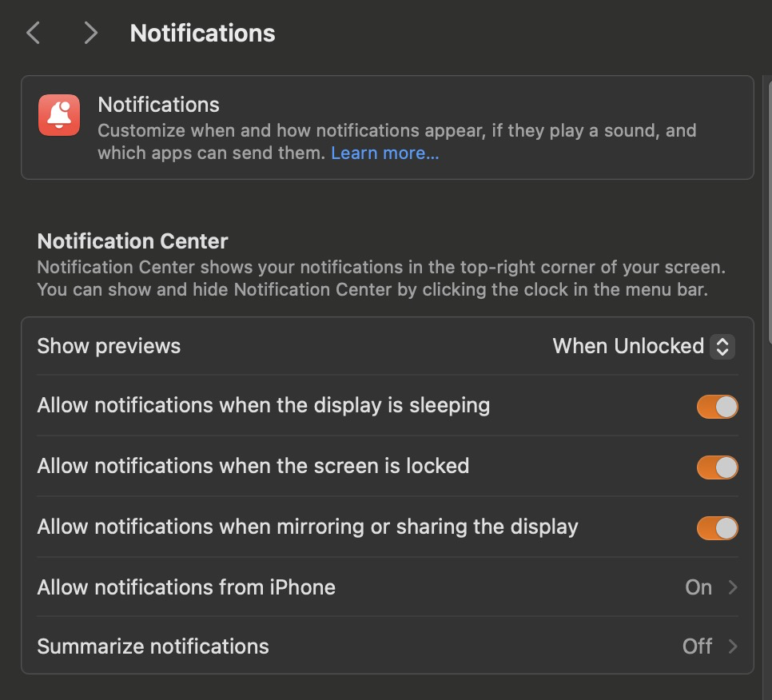Click the Notification Center section heading
This screenshot has width=772, height=700.
[x=133, y=241]
